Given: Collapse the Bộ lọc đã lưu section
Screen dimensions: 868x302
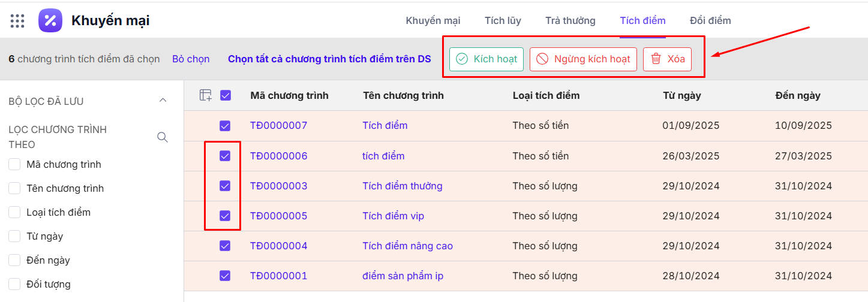Looking at the screenshot, I should pyautogui.click(x=163, y=100).
